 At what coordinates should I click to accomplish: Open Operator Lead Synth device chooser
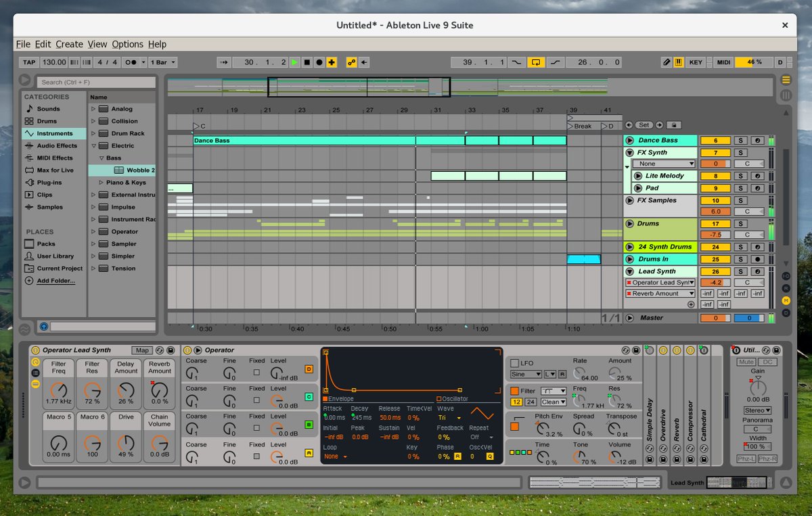(660, 283)
